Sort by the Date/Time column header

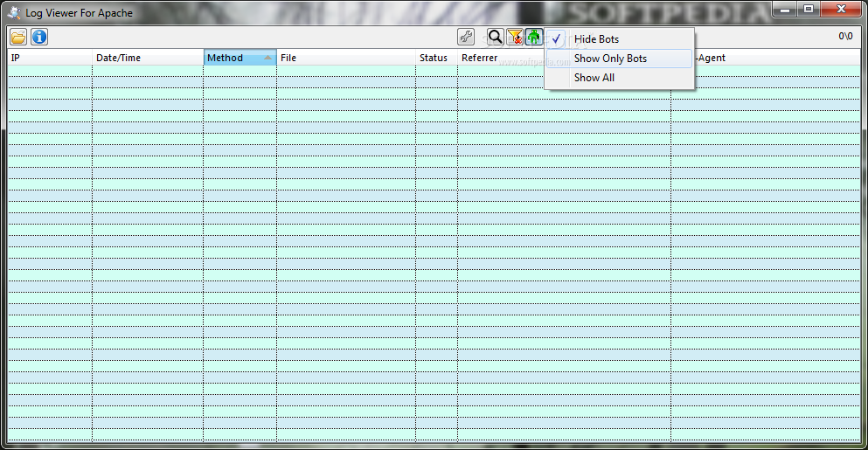pyautogui.click(x=148, y=58)
